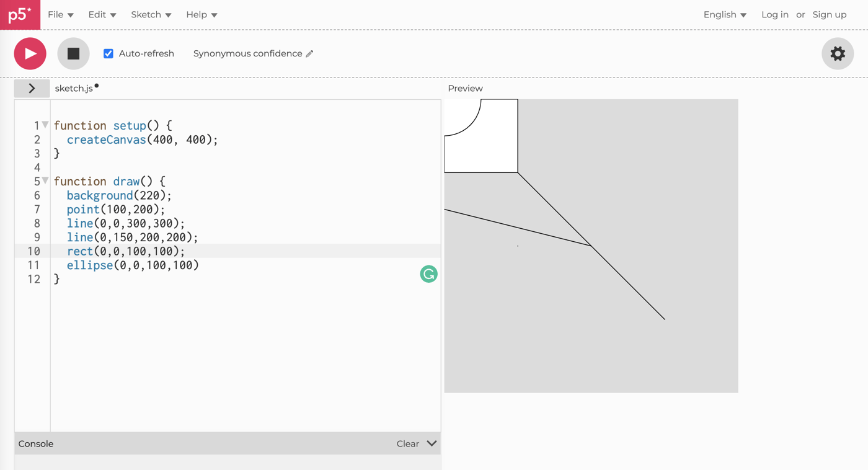Click the Grammarly icon in the editor
Image resolution: width=868 pixels, height=470 pixels.
(x=428, y=273)
